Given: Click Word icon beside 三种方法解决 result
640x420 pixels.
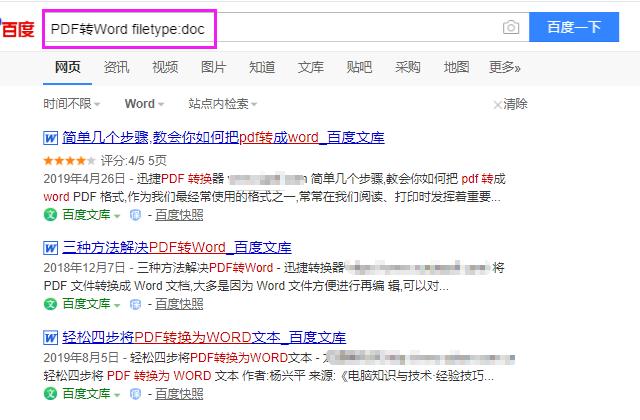Looking at the screenshot, I should click(x=51, y=248).
